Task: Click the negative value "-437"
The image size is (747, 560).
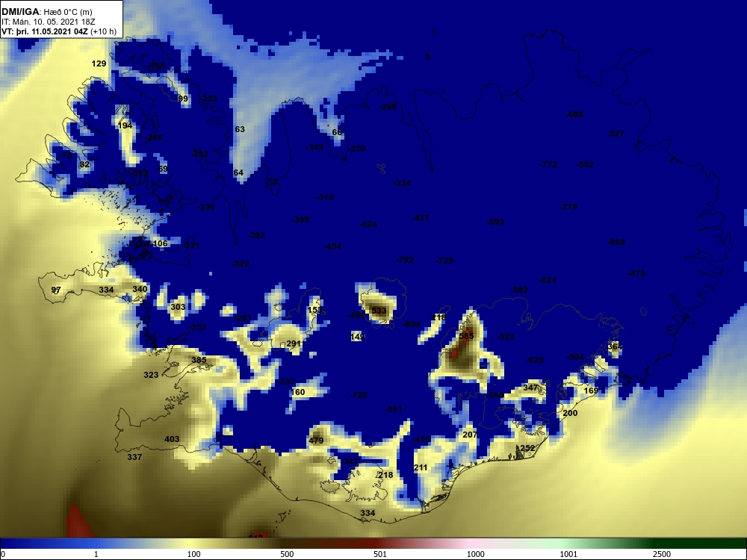Action: (420, 218)
